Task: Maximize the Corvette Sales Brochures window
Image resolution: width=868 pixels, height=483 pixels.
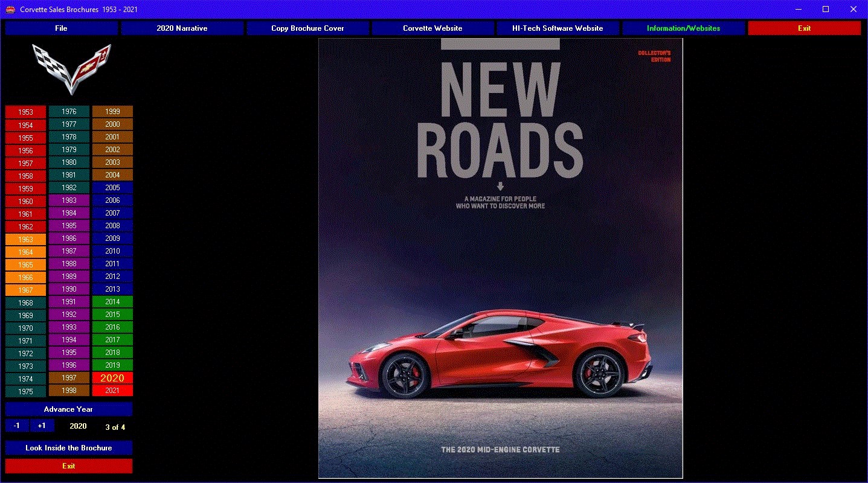Action: click(826, 9)
